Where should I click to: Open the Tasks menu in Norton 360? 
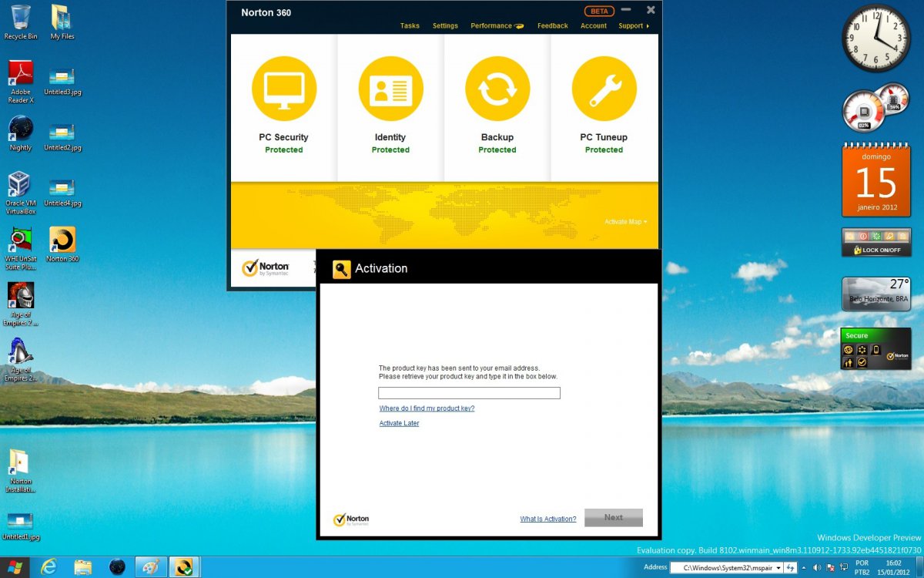pos(410,26)
